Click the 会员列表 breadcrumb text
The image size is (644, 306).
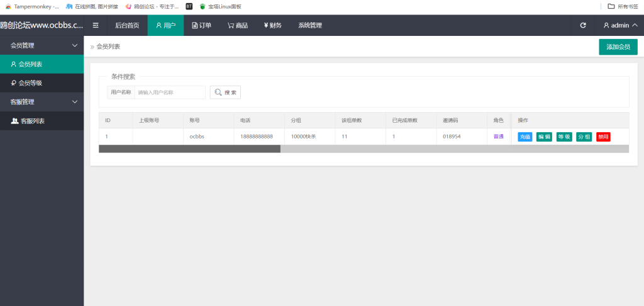(x=108, y=47)
